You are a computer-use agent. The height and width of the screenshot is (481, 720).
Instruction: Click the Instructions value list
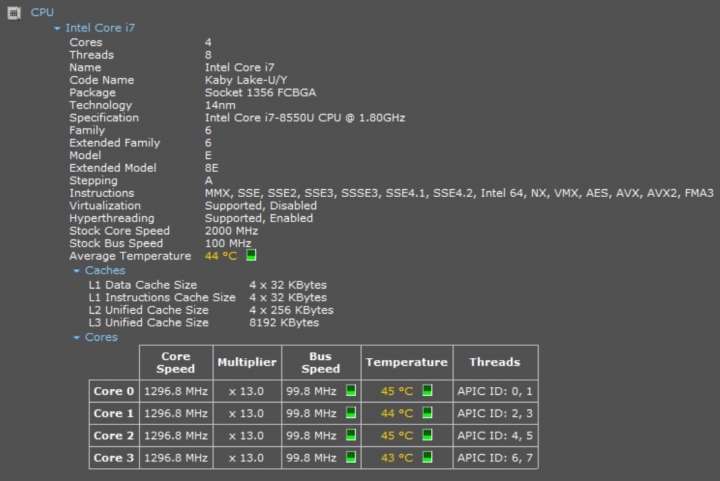coord(459,193)
